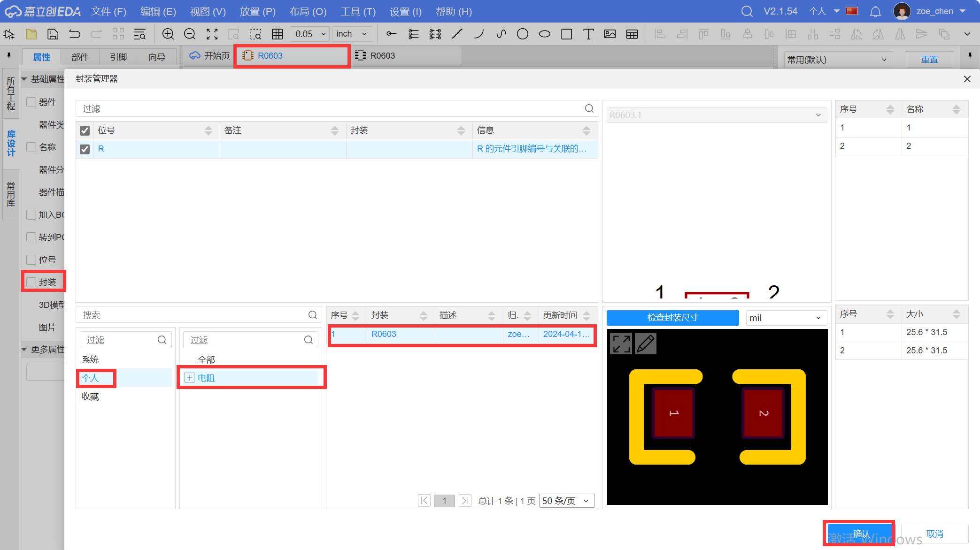Open the 常用(默认) dropdown
This screenshot has height=550, width=980.
click(838, 60)
